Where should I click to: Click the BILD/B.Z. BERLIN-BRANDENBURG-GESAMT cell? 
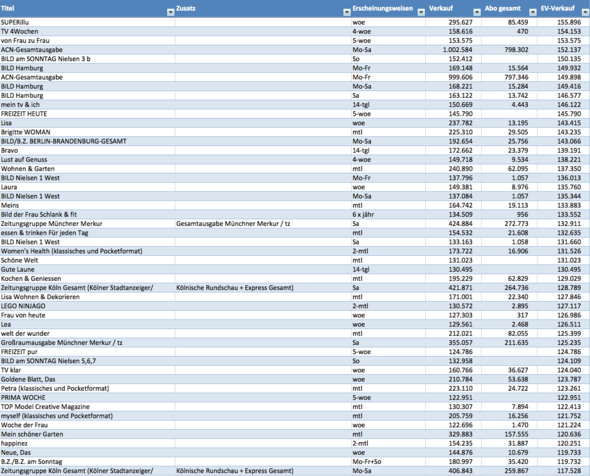[87, 141]
